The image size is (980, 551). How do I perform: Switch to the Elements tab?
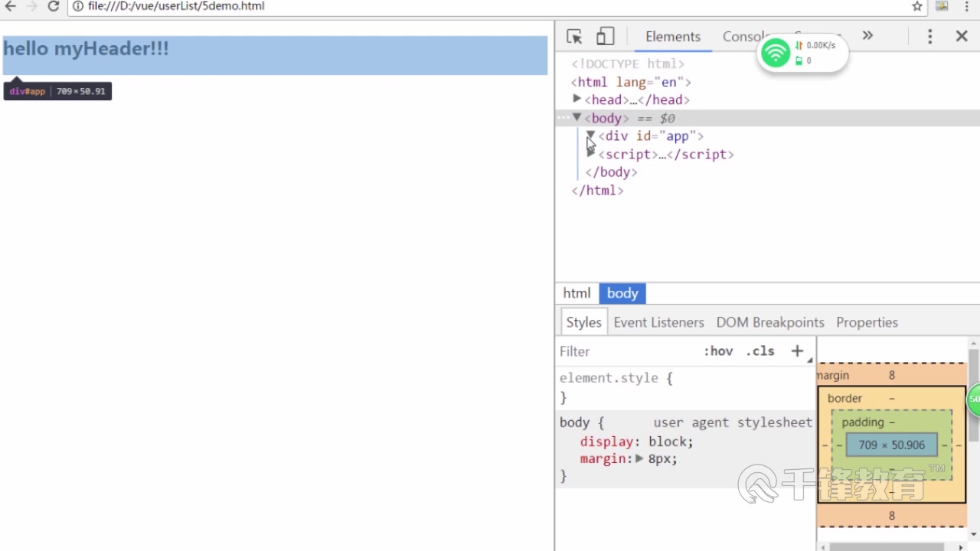coord(673,37)
